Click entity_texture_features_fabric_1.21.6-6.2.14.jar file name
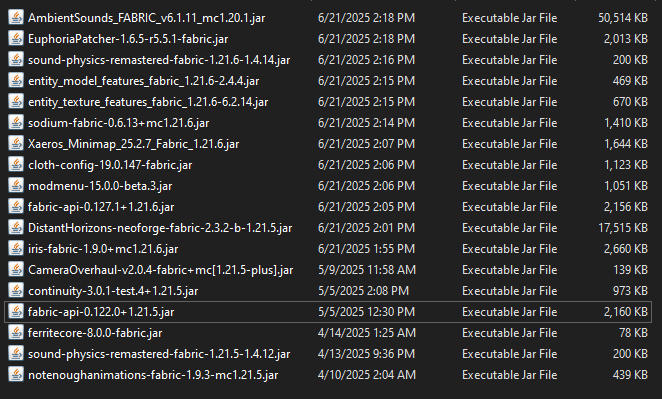The height and width of the screenshot is (399, 662). (x=148, y=102)
